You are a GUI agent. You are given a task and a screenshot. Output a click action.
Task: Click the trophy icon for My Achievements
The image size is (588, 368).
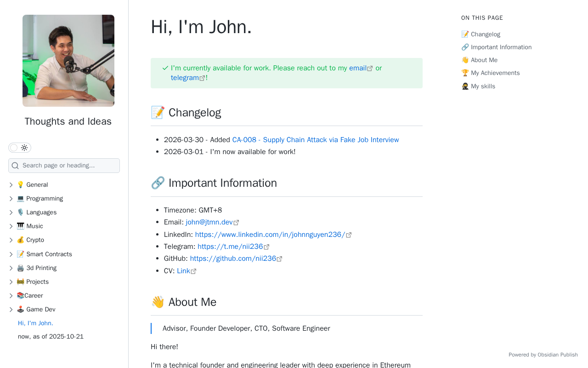point(465,73)
